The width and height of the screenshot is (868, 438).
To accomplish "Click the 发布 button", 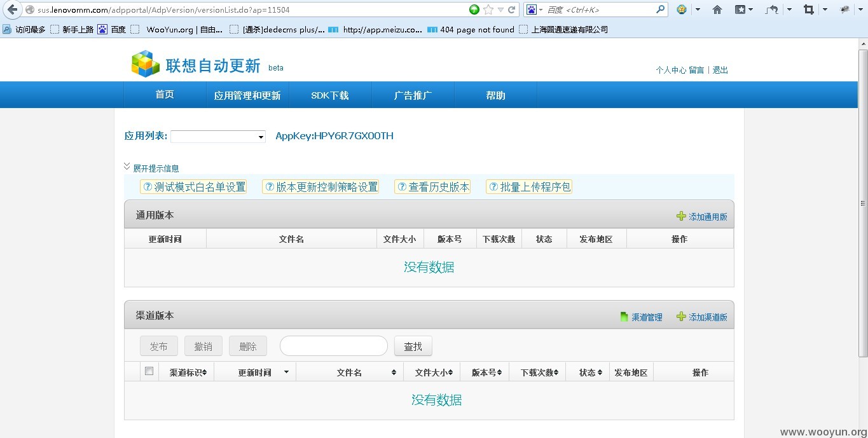I will 159,346.
